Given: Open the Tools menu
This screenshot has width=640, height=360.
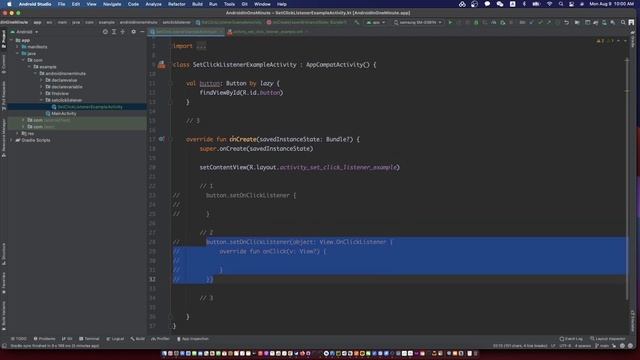Looking at the screenshot, I should click(x=229, y=4).
